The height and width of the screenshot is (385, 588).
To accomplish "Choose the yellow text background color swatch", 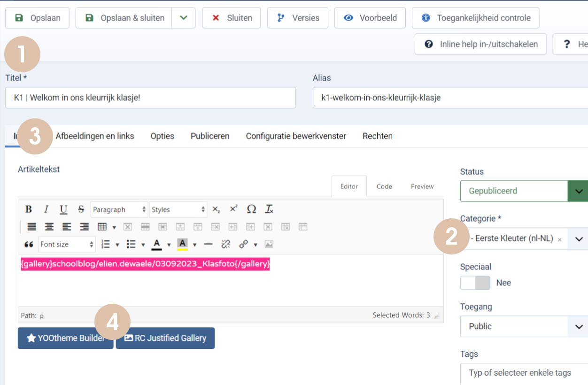I will [x=182, y=244].
